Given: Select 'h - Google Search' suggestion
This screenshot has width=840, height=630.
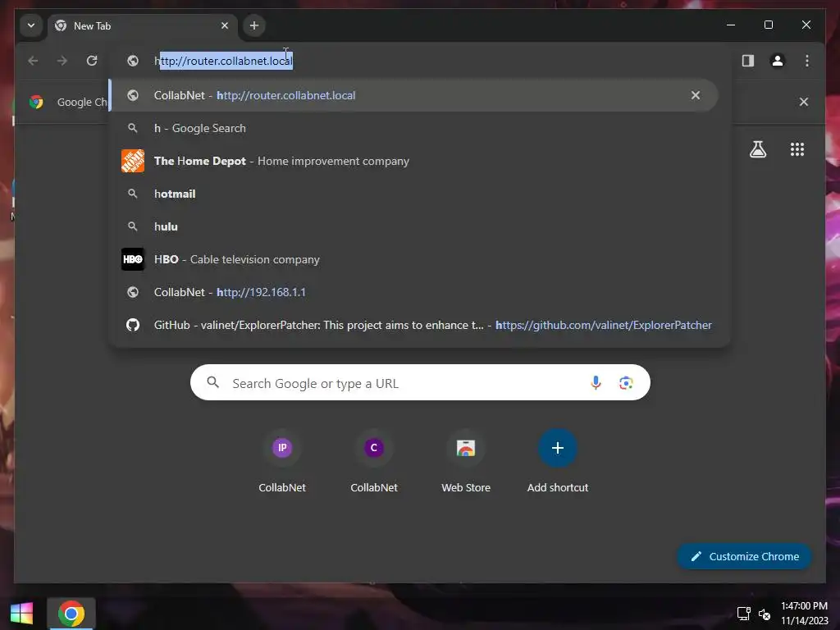Looking at the screenshot, I should (x=413, y=128).
